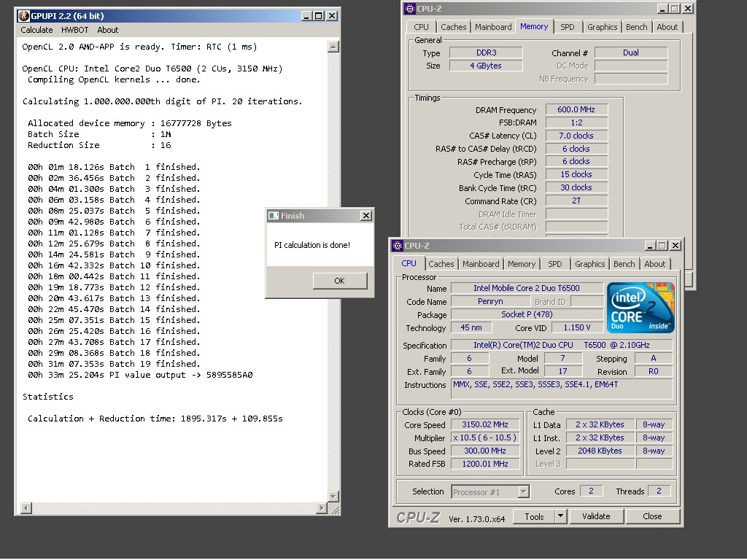Click the Close button in CPU-Z
747x560 pixels.
coord(652,517)
